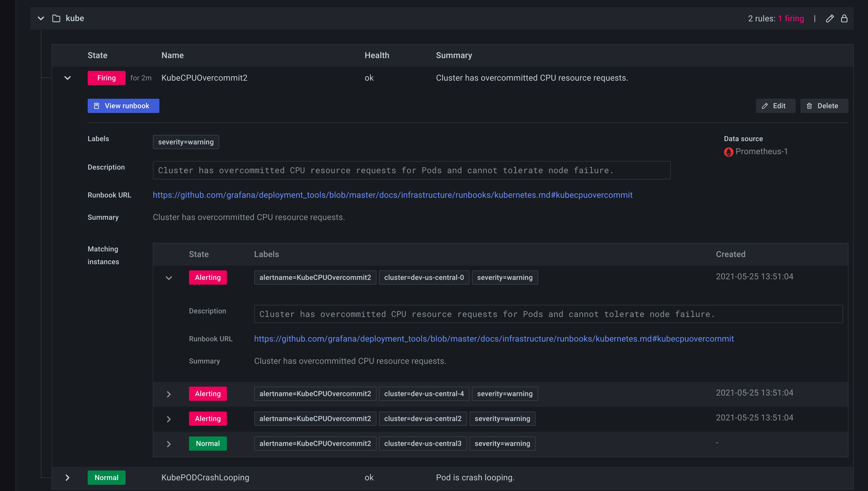Click the runbook document icon next to View runbook
Image resolution: width=868 pixels, height=491 pixels.
pyautogui.click(x=97, y=106)
